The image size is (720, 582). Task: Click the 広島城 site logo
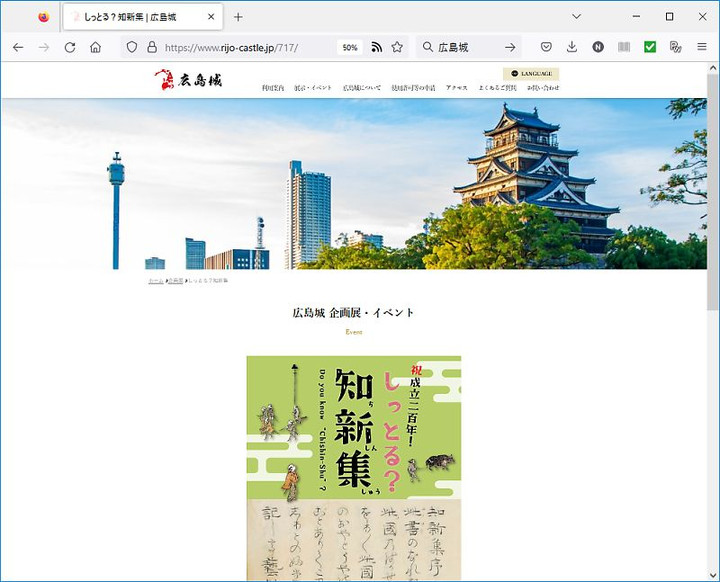188,80
